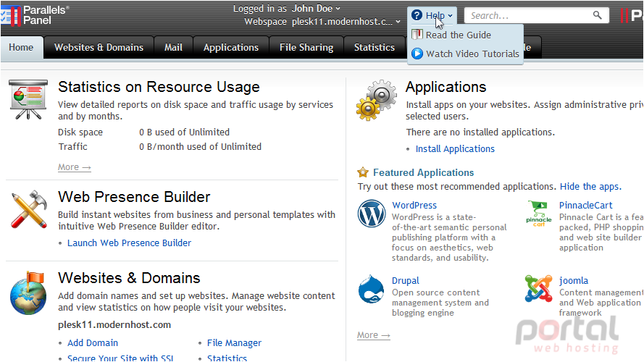Open the Applications tab
Screen dimensions: 644x362
pos(231,47)
